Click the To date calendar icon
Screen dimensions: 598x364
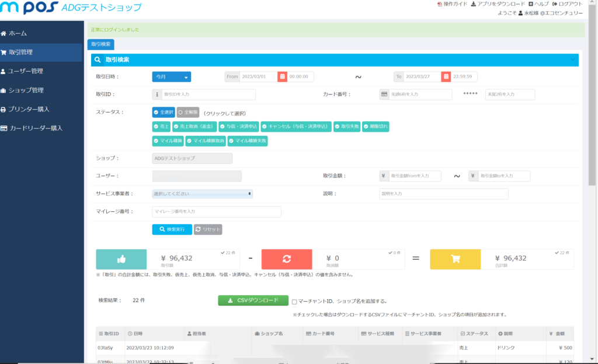[x=446, y=76]
